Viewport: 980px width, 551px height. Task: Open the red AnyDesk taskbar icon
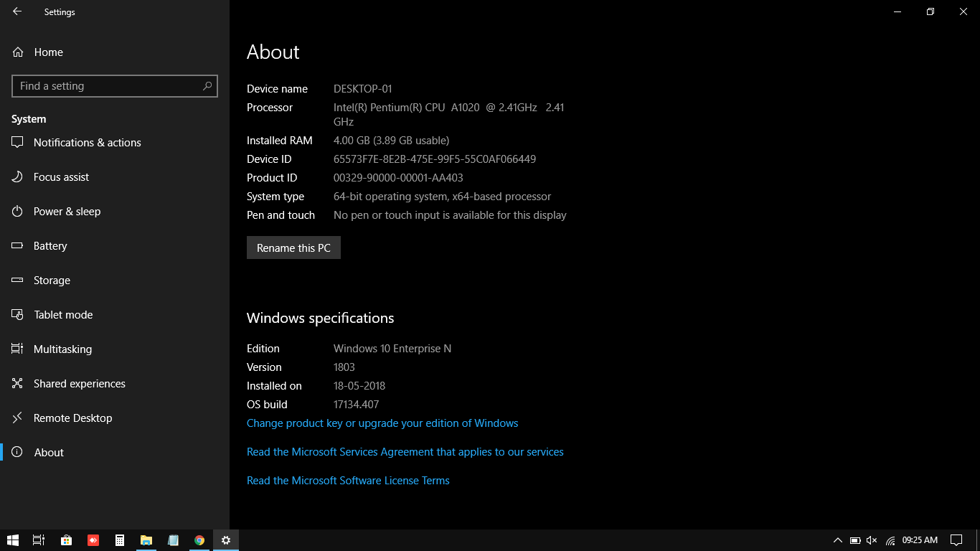(93, 540)
